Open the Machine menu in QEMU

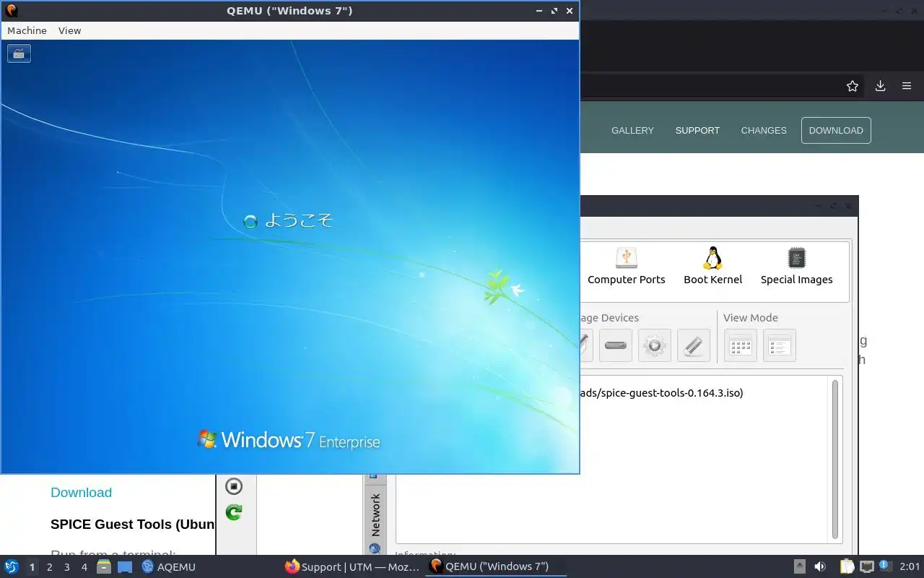click(x=27, y=30)
